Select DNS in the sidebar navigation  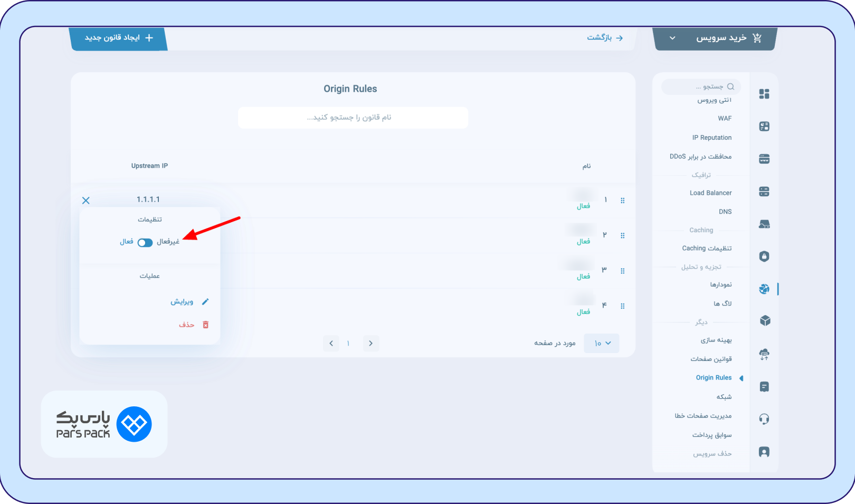tap(726, 211)
